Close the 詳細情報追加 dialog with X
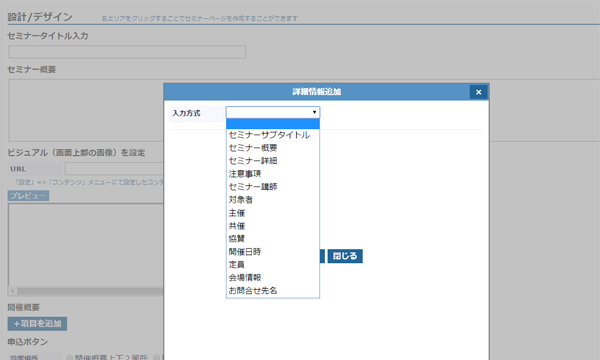The height and width of the screenshot is (360, 600). point(478,92)
